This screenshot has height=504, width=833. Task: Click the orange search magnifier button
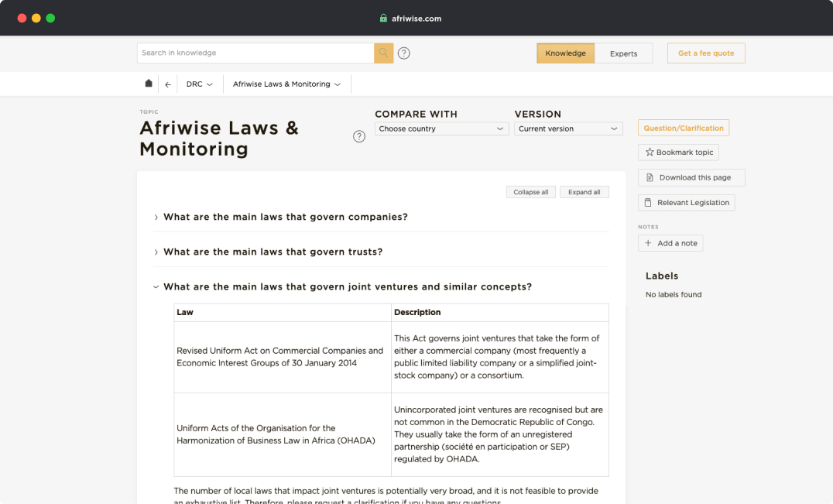pos(383,53)
